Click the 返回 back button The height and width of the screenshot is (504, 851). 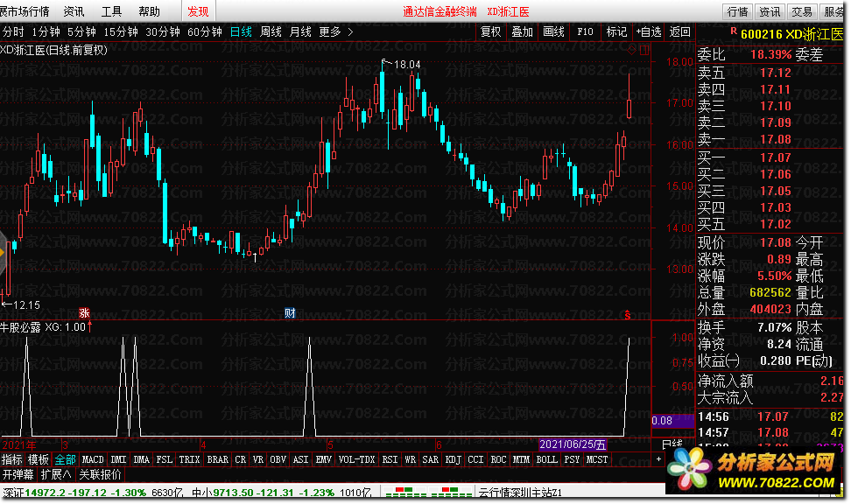(680, 32)
